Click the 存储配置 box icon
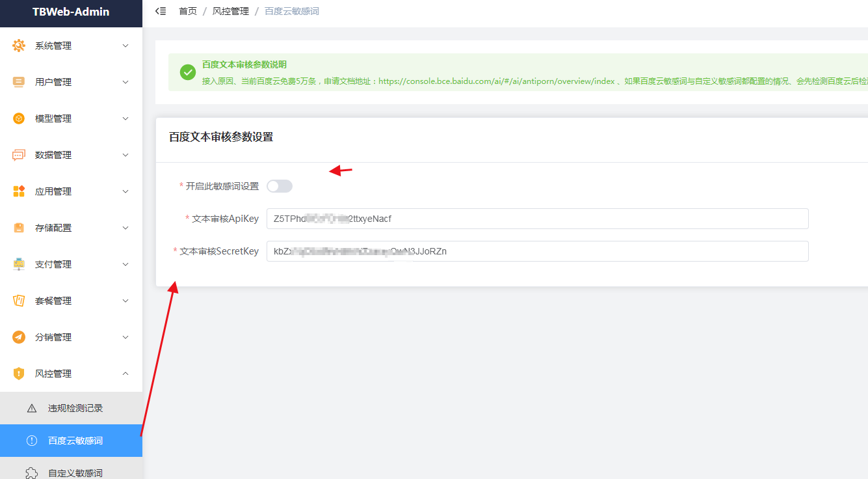 point(19,228)
